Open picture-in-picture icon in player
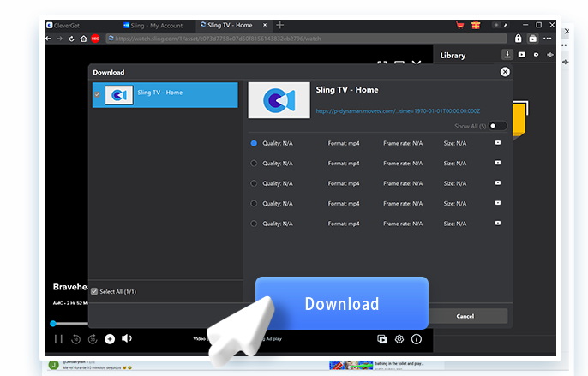588x376 pixels. [382, 339]
